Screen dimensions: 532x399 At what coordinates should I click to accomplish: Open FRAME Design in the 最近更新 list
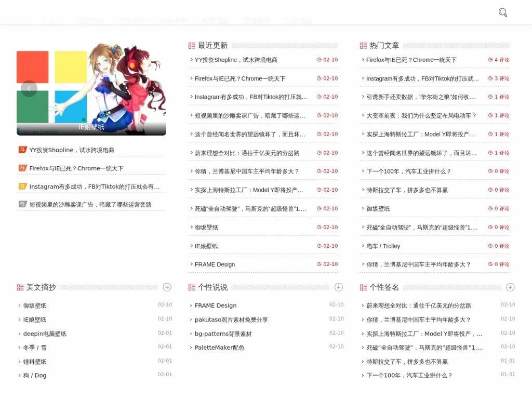(x=215, y=264)
